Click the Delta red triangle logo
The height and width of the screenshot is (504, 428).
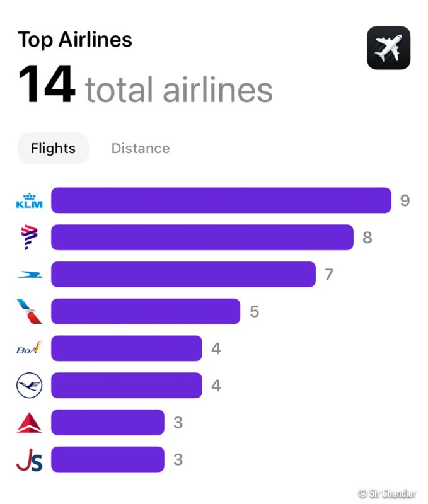tap(29, 423)
